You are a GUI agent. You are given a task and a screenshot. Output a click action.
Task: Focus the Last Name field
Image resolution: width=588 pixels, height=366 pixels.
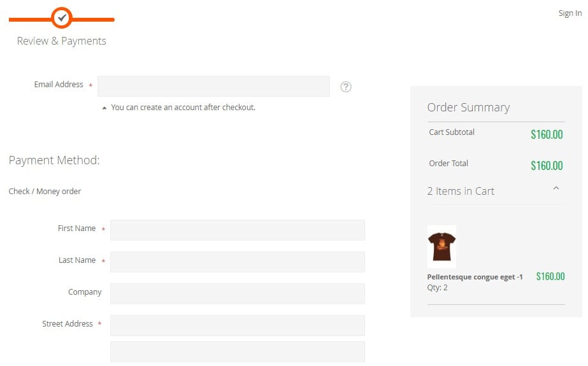(238, 262)
